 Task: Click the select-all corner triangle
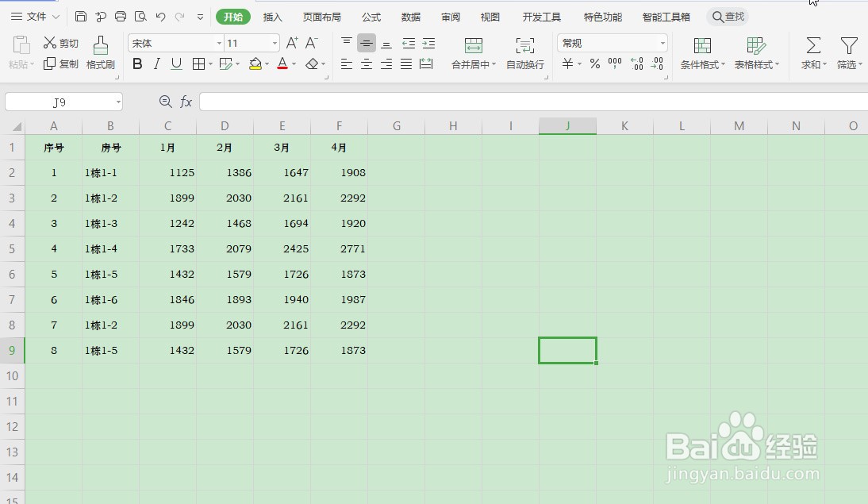pyautogui.click(x=17, y=127)
